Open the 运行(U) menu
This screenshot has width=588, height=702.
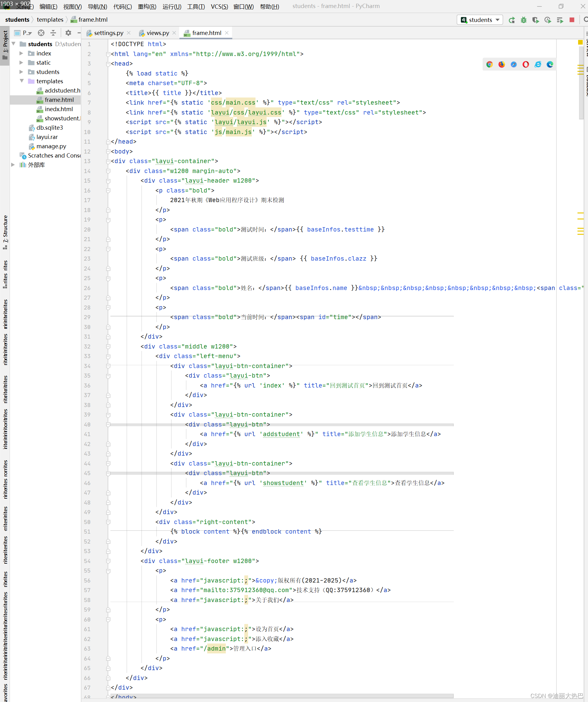(x=172, y=7)
